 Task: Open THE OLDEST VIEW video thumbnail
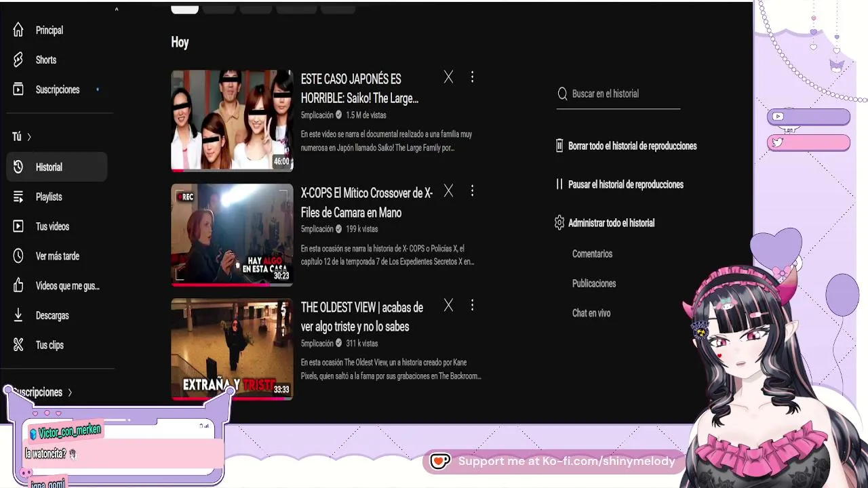pyautogui.click(x=232, y=349)
